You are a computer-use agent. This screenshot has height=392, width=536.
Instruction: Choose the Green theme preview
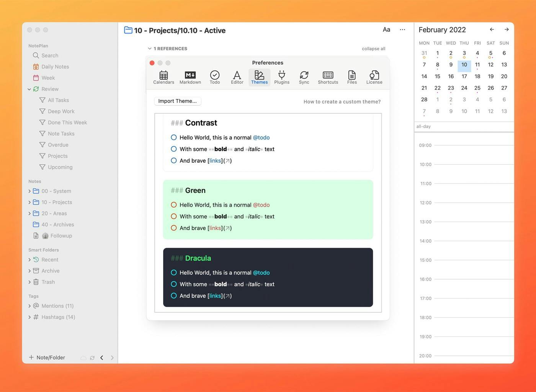pos(268,209)
